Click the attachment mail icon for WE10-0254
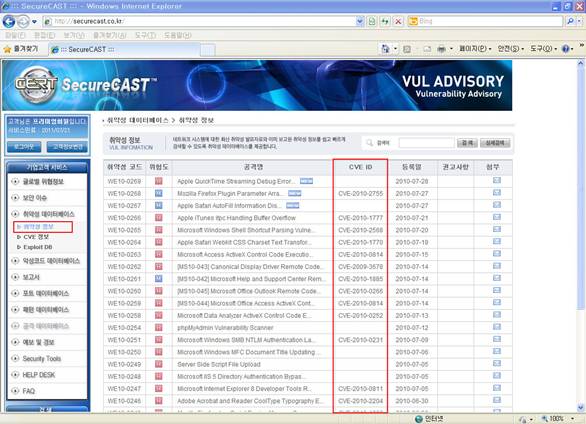The width and height of the screenshot is (586, 424). tap(497, 327)
